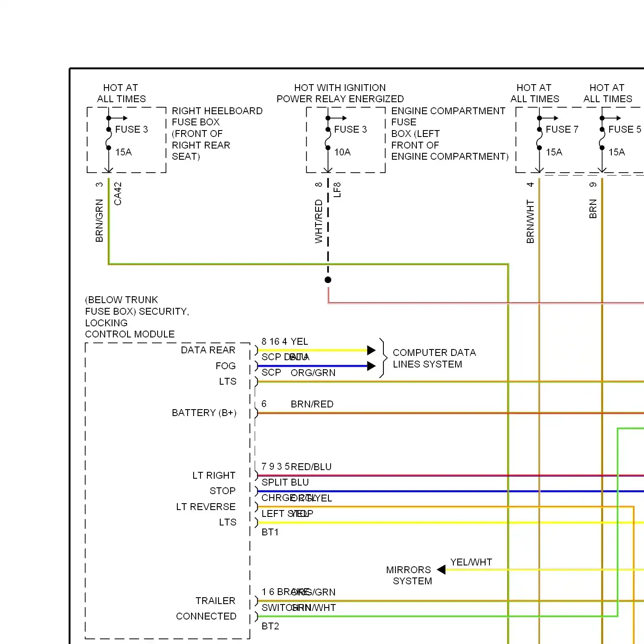Viewport: 644px width, 644px height.
Task: Click SECURITY, LOCKING CONTROL MODULE label
Action: (x=137, y=317)
